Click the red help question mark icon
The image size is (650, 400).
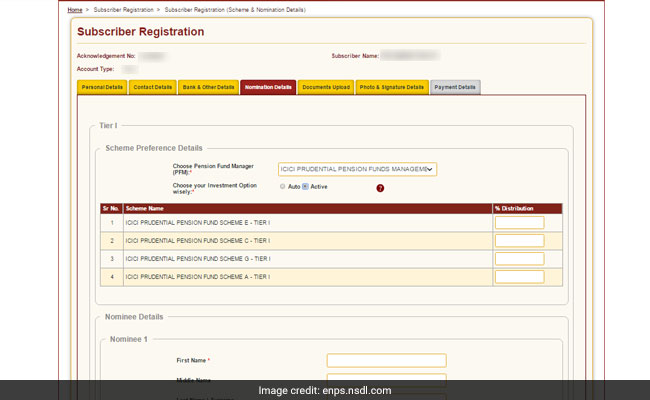[380, 188]
